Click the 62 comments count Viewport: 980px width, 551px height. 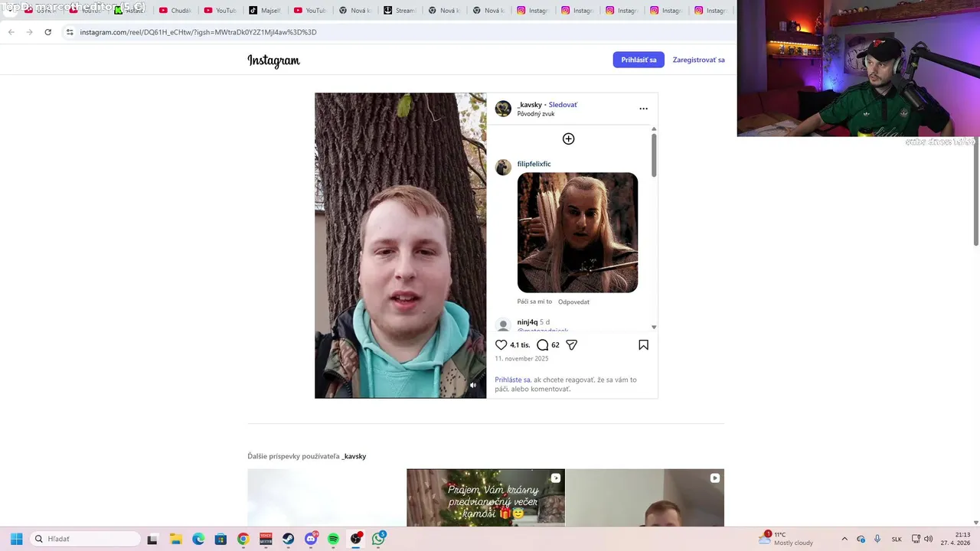[x=555, y=345]
